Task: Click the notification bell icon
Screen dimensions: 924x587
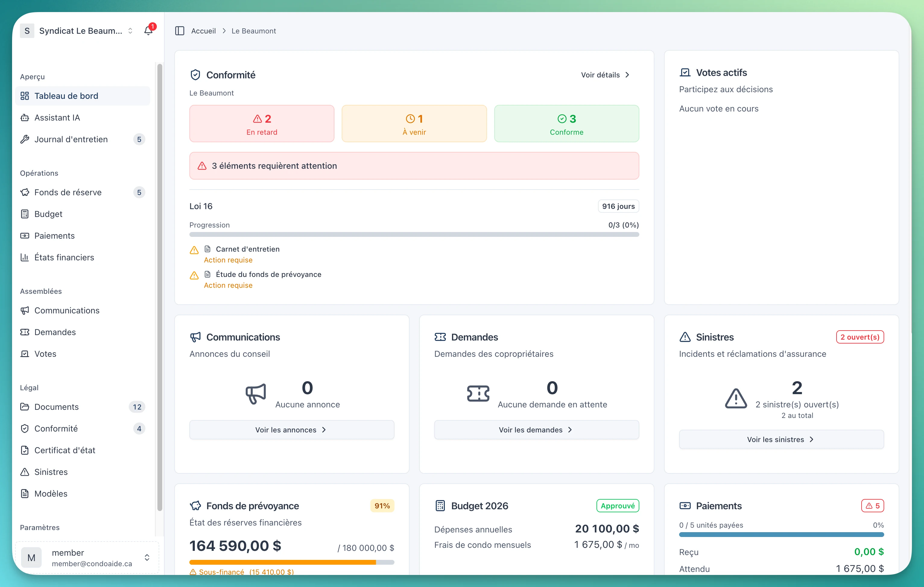Action: (x=148, y=31)
